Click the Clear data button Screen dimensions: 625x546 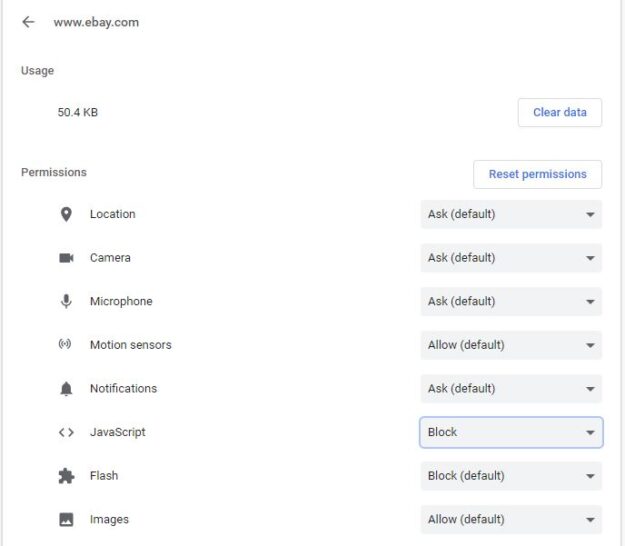tap(560, 112)
